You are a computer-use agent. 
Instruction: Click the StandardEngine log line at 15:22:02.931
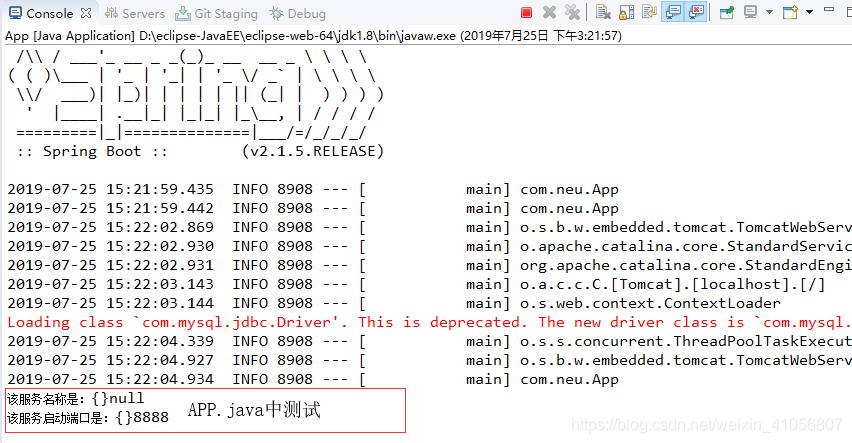coord(429,265)
